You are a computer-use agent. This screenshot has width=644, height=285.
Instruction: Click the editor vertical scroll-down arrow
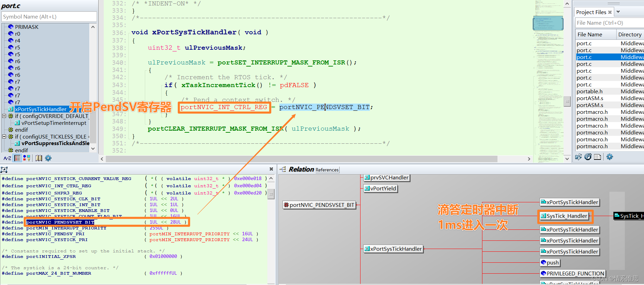567,158
